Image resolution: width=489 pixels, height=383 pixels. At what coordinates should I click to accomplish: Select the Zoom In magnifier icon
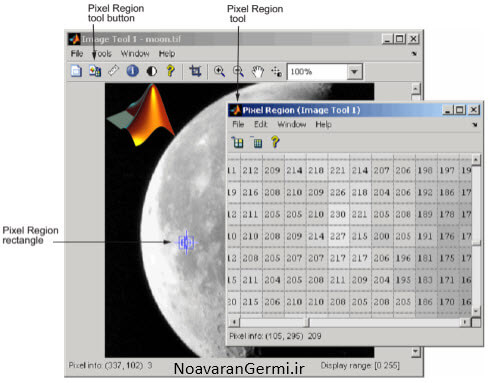pyautogui.click(x=219, y=71)
